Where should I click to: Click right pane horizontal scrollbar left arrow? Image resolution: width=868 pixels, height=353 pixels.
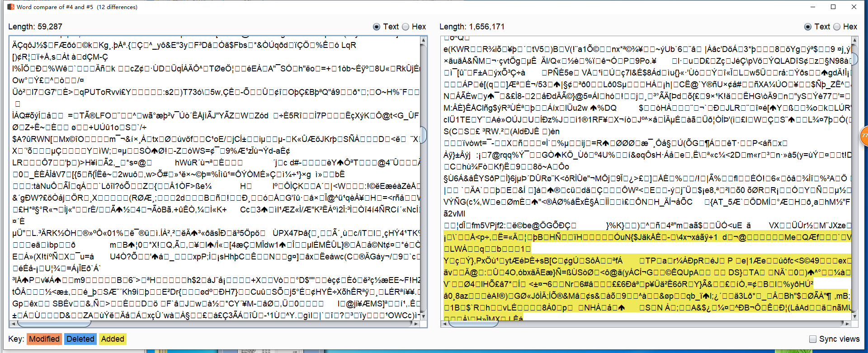444,324
